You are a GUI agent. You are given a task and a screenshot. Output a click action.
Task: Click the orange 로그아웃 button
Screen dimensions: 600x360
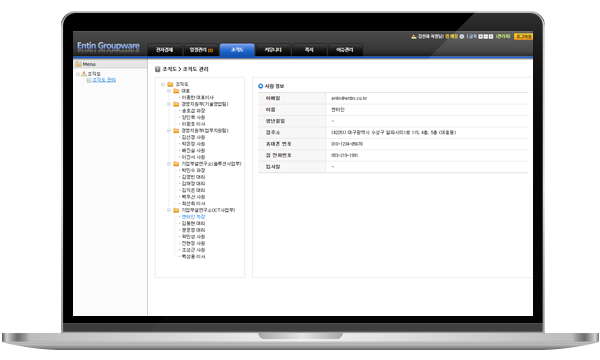click(523, 36)
